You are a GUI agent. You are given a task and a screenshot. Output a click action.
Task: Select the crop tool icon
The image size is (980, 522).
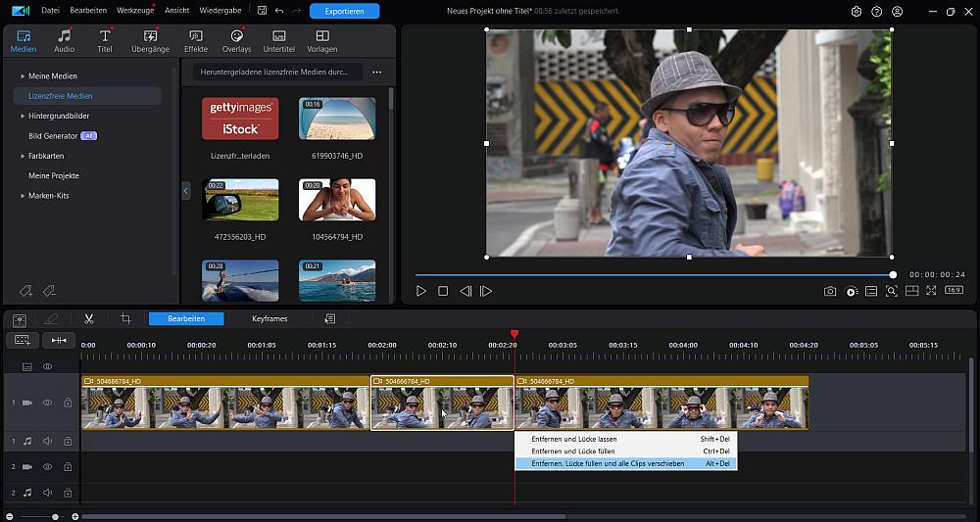click(x=125, y=319)
